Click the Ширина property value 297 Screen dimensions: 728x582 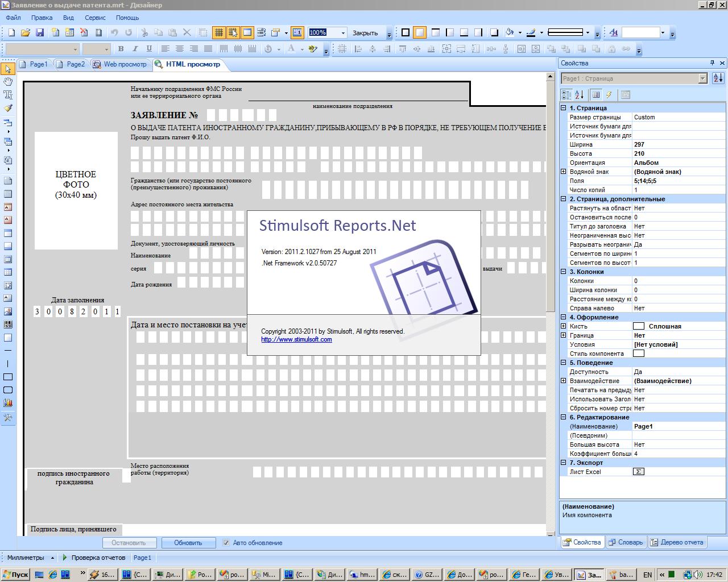pyautogui.click(x=679, y=144)
